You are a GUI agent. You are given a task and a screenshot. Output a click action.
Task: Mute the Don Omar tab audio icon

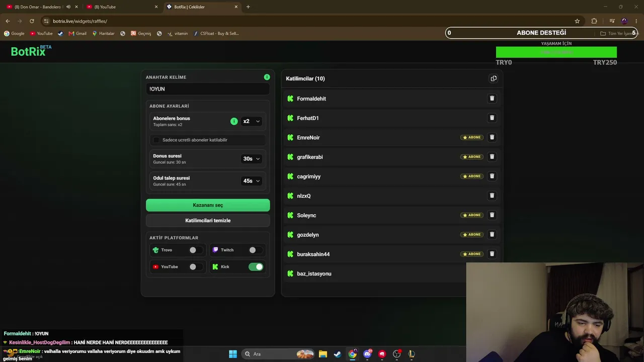[68, 7]
